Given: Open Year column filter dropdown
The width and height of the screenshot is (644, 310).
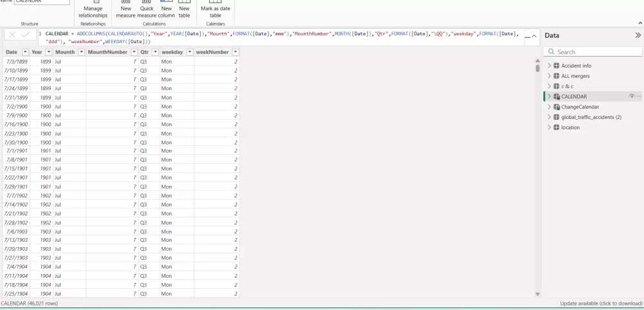Looking at the screenshot, I should tap(48, 52).
